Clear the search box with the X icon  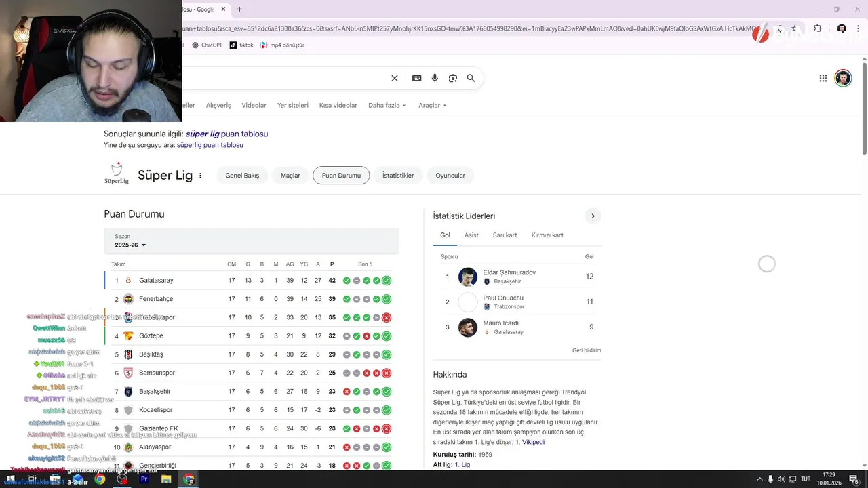click(395, 78)
